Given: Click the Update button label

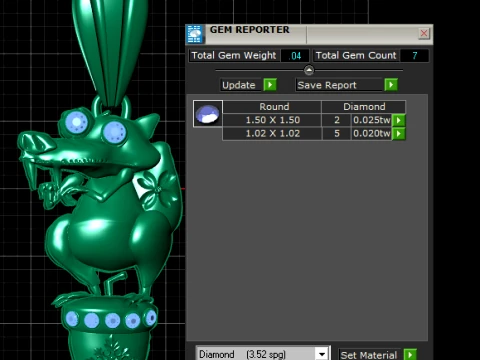Looking at the screenshot, I should coord(239,85).
